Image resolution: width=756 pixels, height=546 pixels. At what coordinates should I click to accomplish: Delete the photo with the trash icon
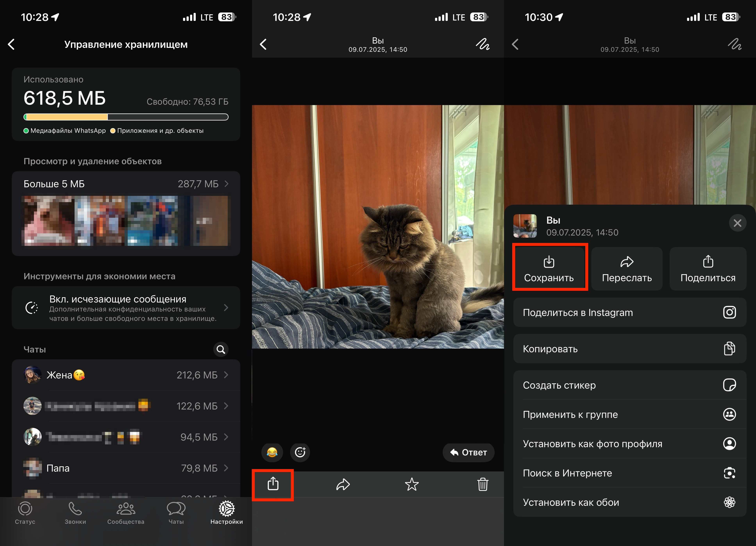[x=482, y=484]
